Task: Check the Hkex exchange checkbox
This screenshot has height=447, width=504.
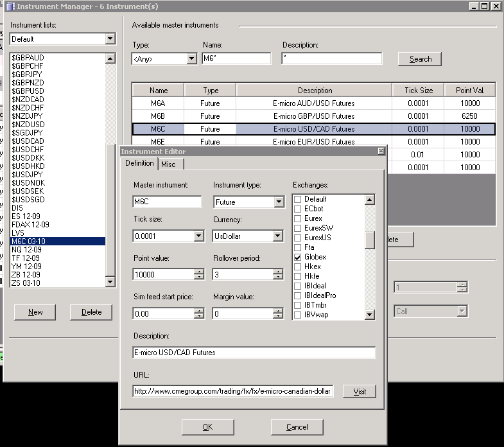Action: tap(297, 267)
